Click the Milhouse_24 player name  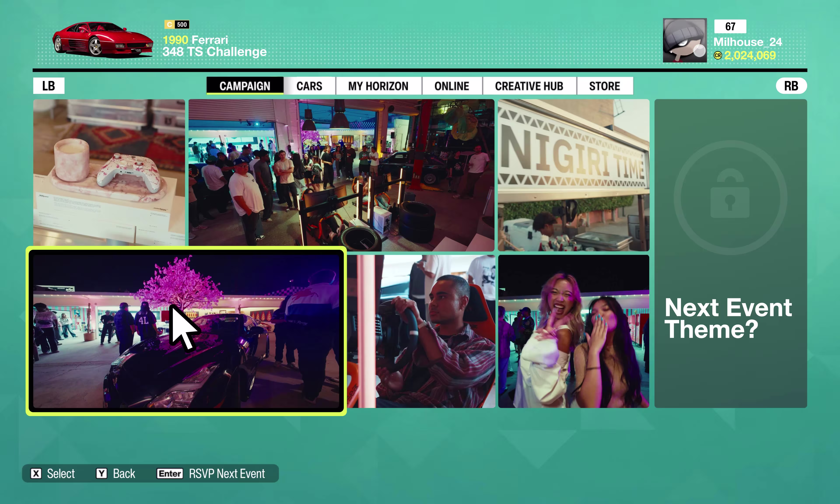[748, 42]
